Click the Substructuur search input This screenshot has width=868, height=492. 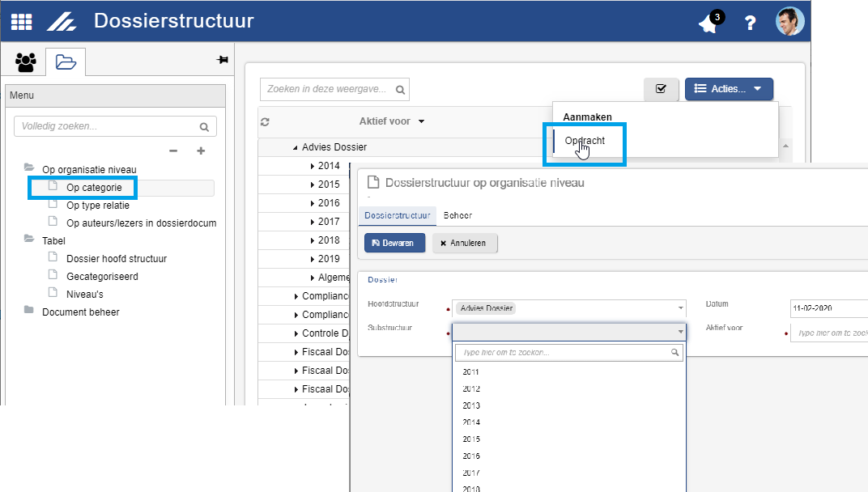coord(568,353)
